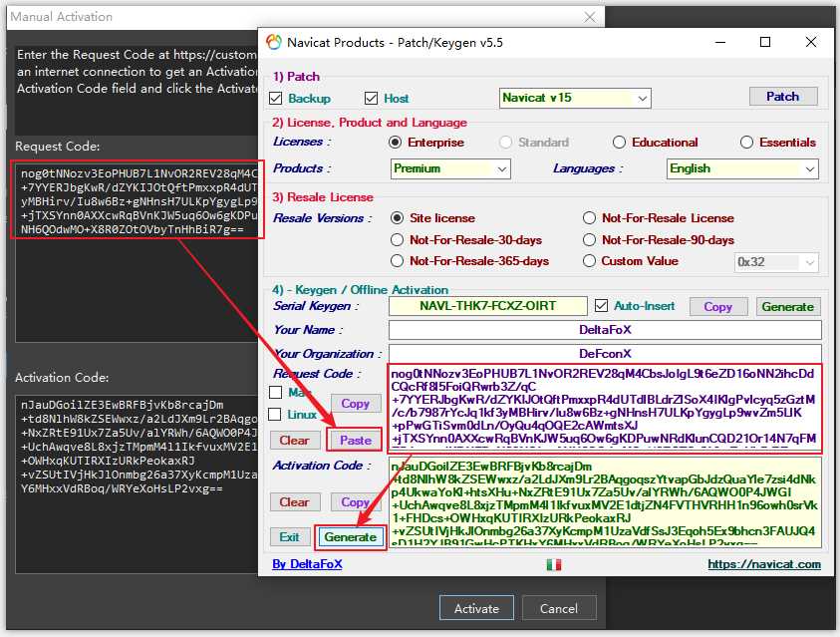Toggle the Auto-Insert checkbox

[601, 306]
